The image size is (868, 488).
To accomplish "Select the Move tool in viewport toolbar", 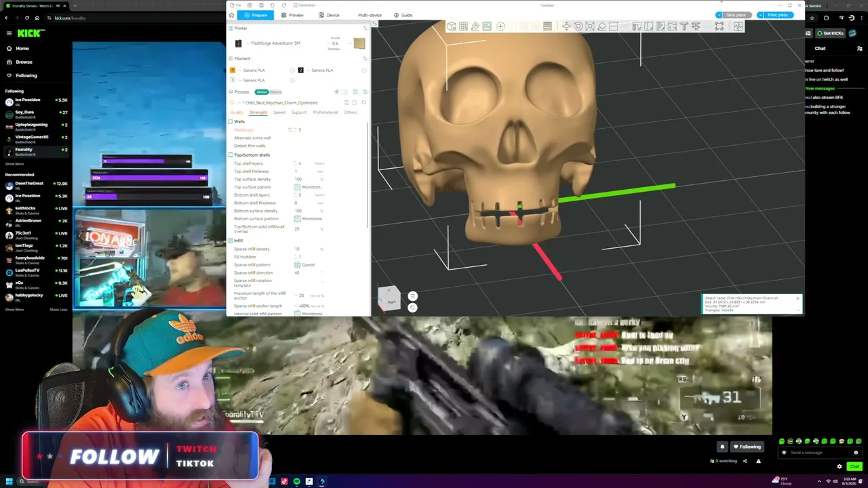I will point(566,26).
